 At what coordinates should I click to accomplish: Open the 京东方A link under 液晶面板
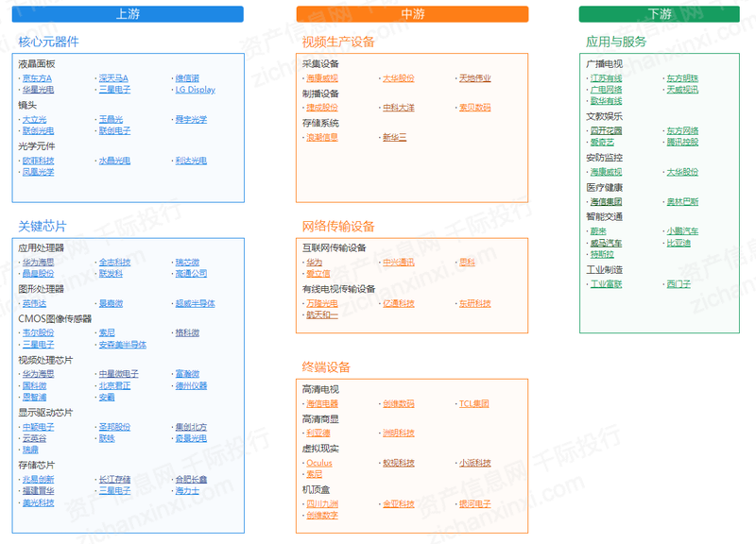click(x=37, y=78)
